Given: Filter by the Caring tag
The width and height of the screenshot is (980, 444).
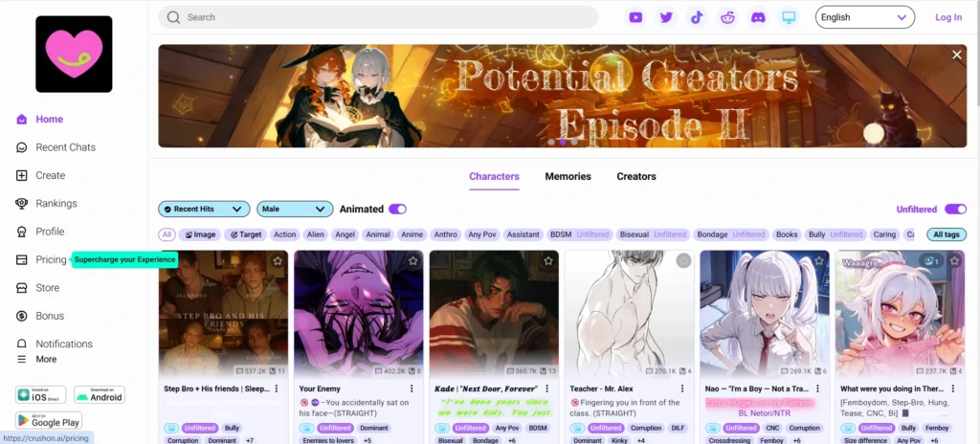Looking at the screenshot, I should point(884,234).
